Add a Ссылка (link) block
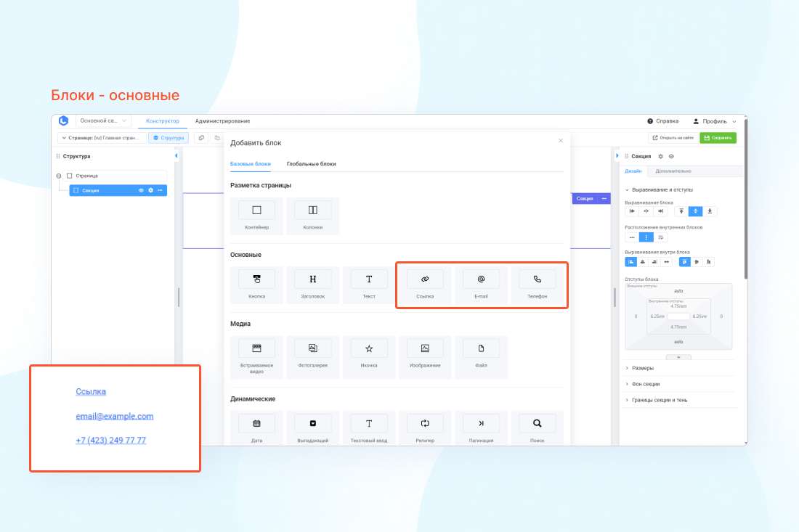The height and width of the screenshot is (532, 799). coord(425,285)
